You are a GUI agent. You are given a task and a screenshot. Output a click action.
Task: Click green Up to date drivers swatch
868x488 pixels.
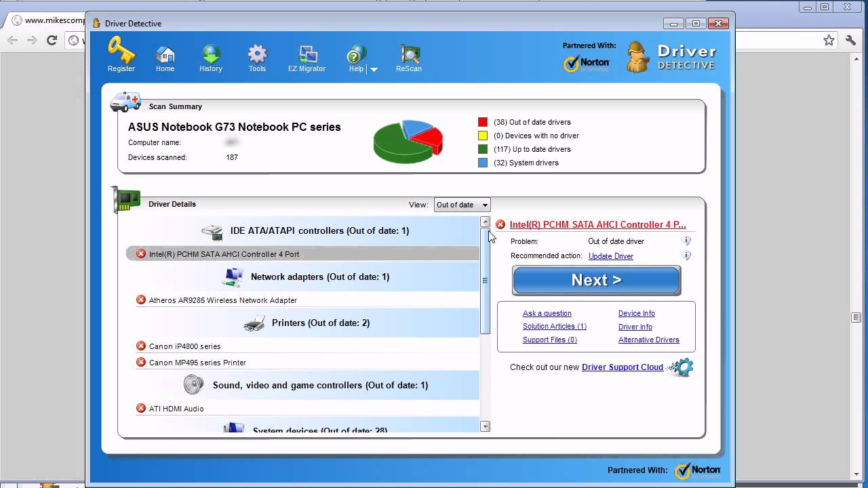click(483, 149)
